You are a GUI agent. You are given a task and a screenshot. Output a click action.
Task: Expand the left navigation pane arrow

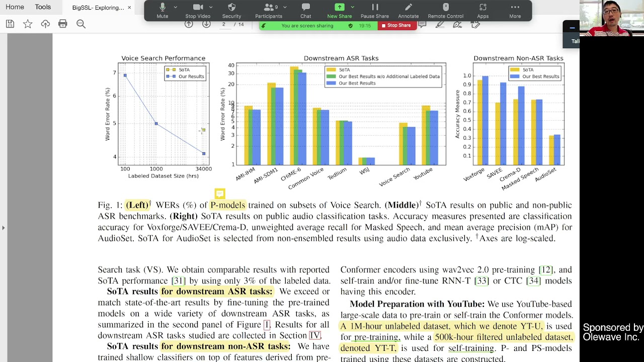tap(4, 228)
